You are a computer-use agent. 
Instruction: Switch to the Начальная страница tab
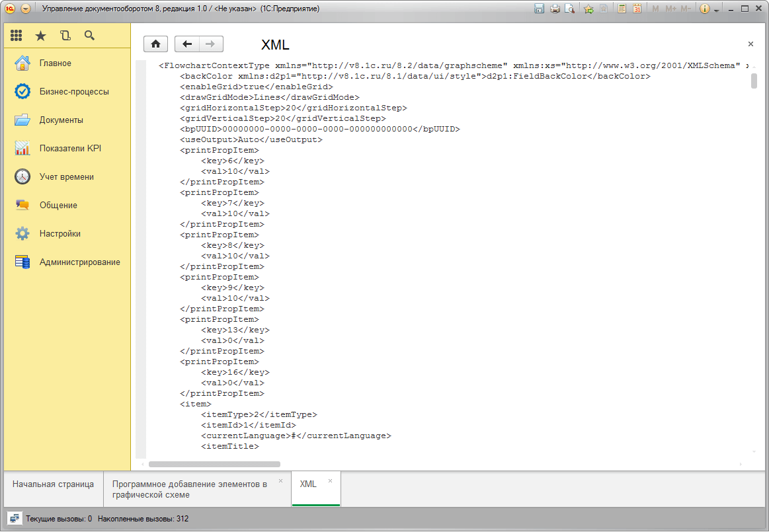53,484
